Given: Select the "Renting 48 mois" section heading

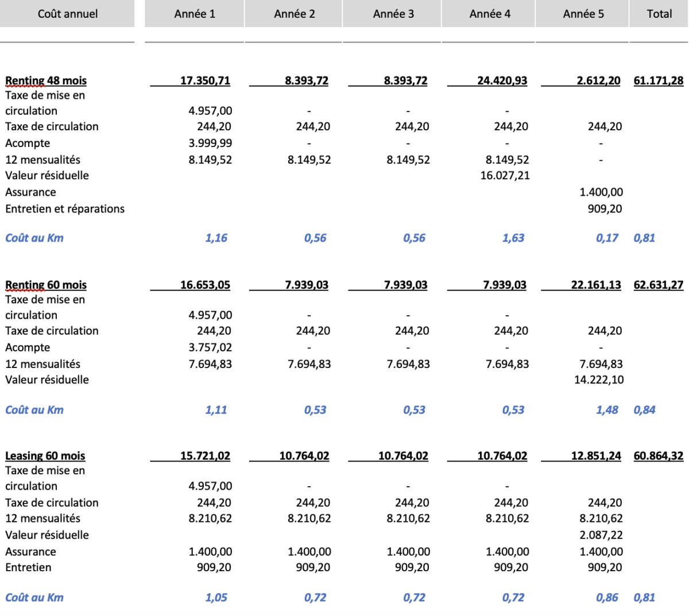Looking at the screenshot, I should [46, 80].
